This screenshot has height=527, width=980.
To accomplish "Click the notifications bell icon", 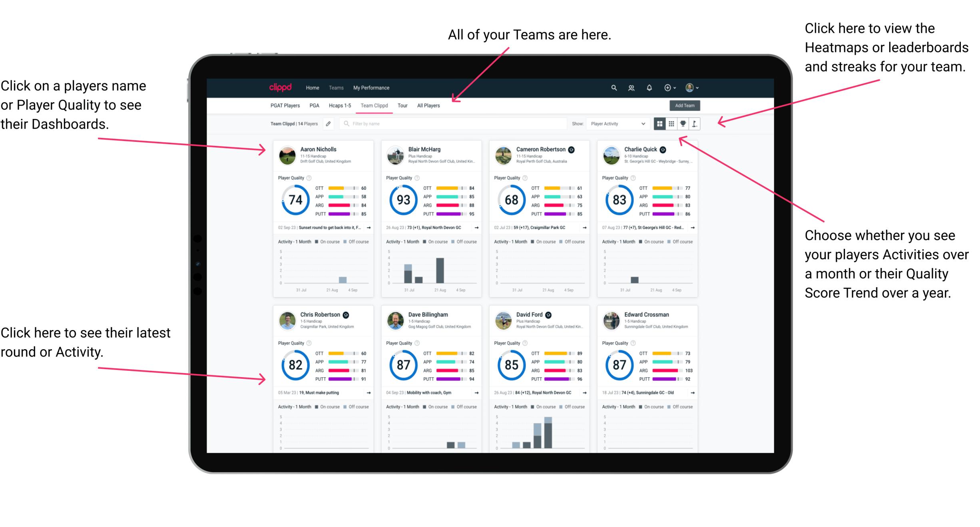I will (649, 87).
